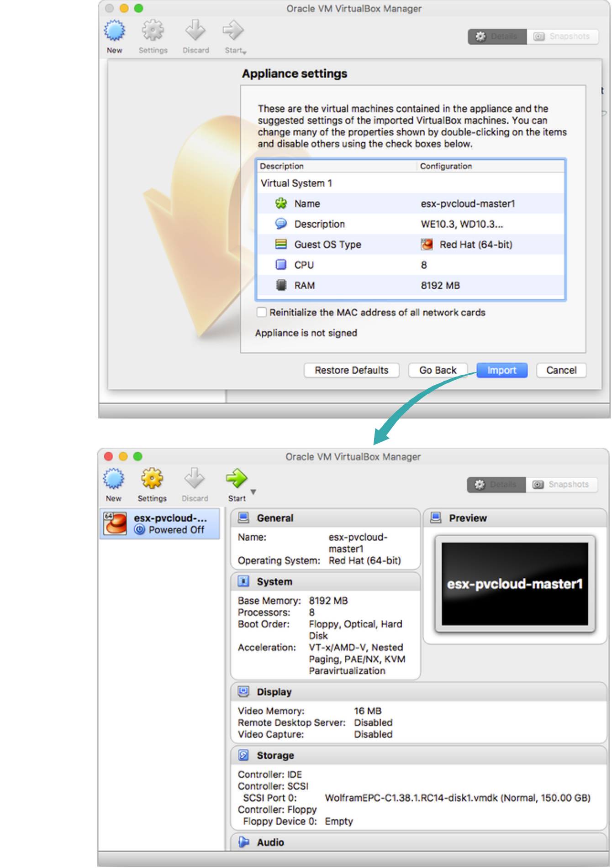Image resolution: width=612 pixels, height=868 pixels.
Task: Select the Red Hat VM icon in sidebar
Action: click(x=115, y=523)
